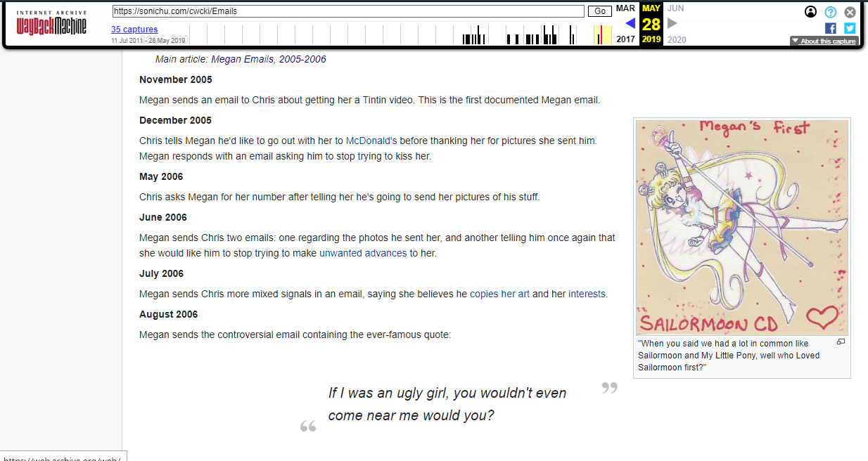The height and width of the screenshot is (461, 868).
Task: Share capture on Twitter
Action: point(850,28)
